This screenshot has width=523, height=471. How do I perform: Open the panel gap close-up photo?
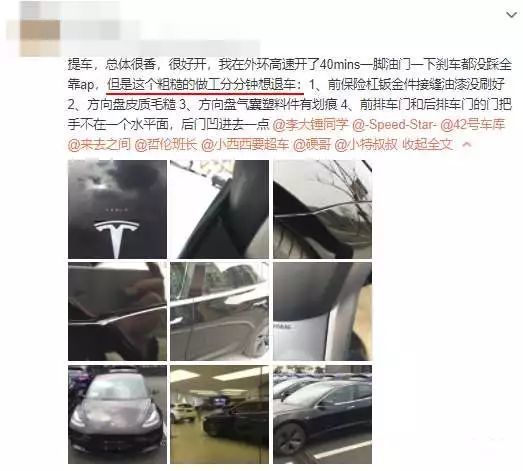tap(117, 311)
